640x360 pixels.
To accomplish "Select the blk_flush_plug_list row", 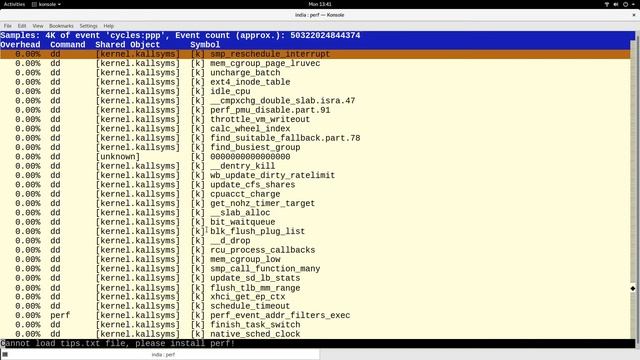I will point(315,231).
